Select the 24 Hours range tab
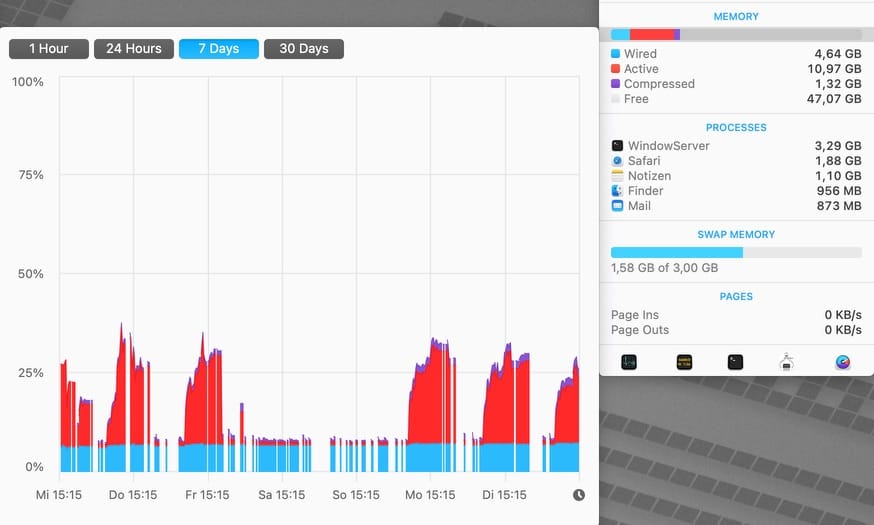 [x=134, y=48]
